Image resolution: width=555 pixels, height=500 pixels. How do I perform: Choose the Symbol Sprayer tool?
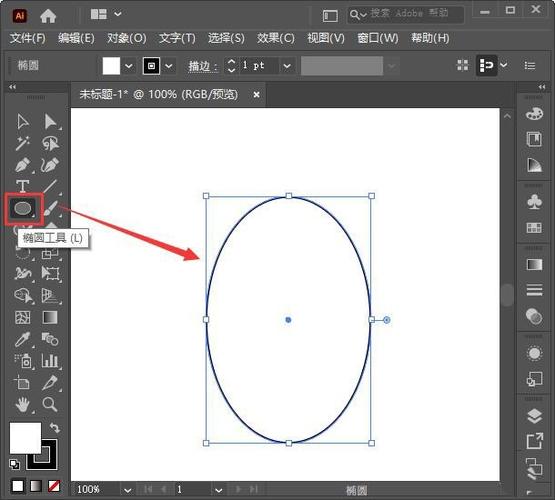(x=23, y=361)
